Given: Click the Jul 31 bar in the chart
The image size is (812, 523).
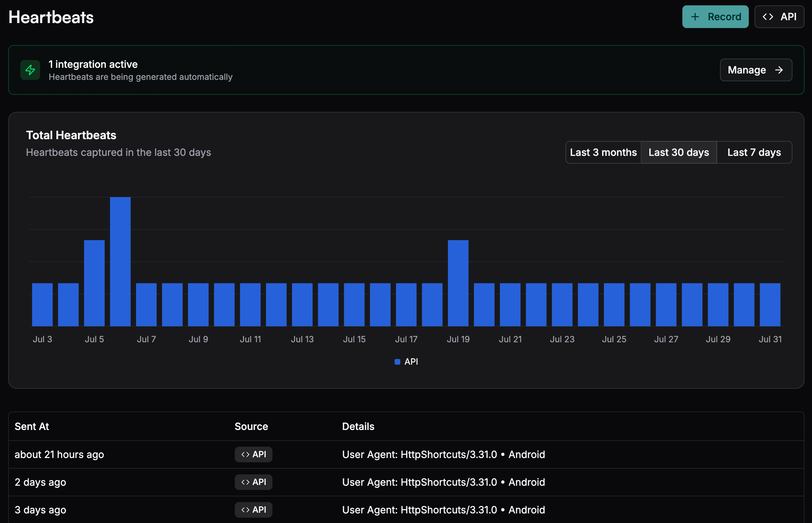Looking at the screenshot, I should (x=770, y=305).
